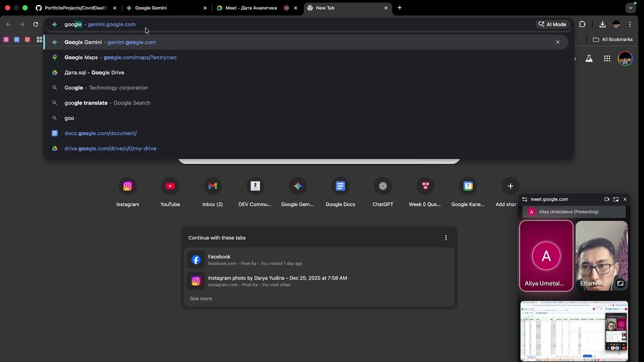Open the Extensions puzzle icon
The image size is (644, 362).
click(x=583, y=24)
